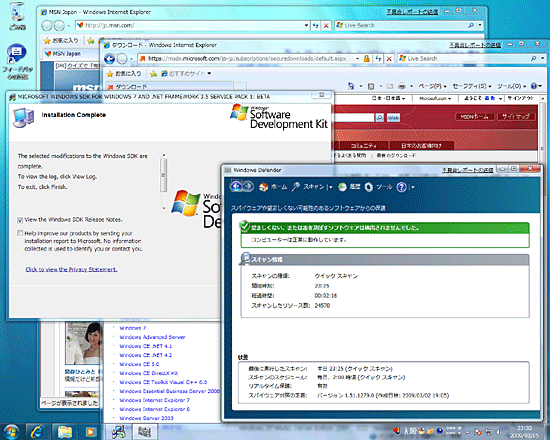Go forward in Windows Defender
The width and height of the screenshot is (550, 440).
(248, 186)
